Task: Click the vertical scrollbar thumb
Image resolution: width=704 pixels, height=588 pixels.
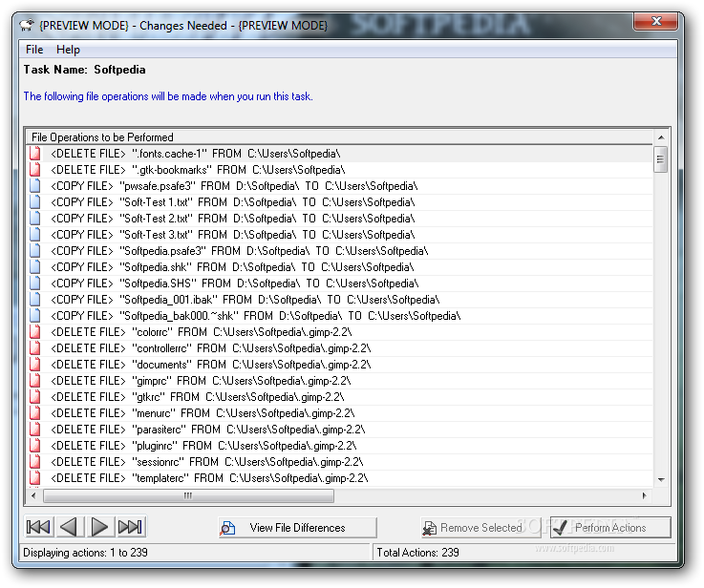Action: pos(660,159)
